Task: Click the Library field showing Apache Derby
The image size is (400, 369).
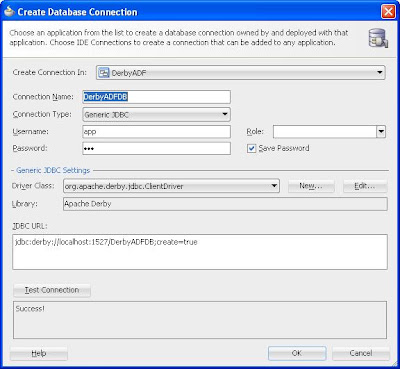Action: [225, 204]
